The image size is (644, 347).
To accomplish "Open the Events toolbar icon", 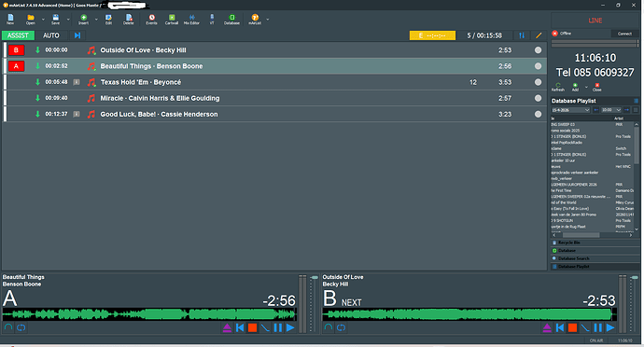I will (151, 20).
